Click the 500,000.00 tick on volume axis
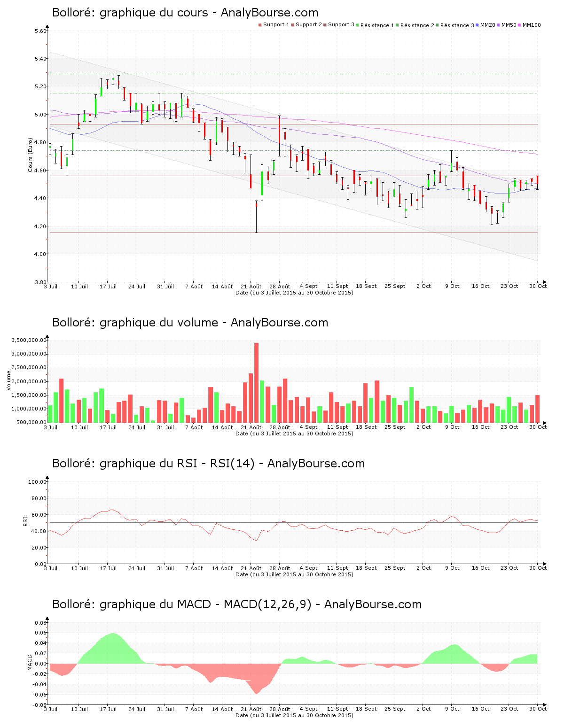 pyautogui.click(x=31, y=423)
